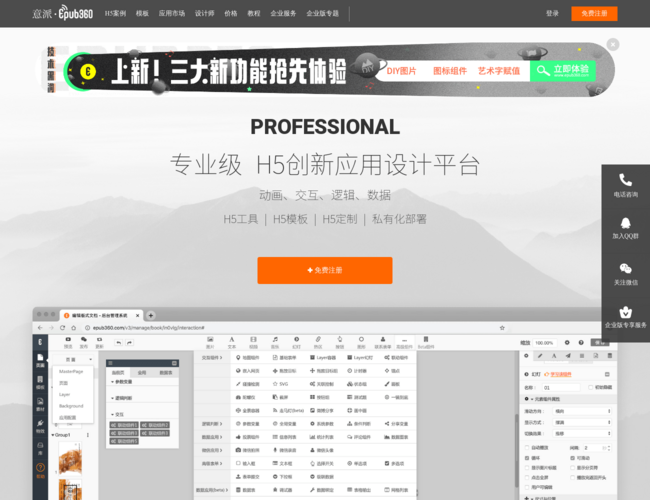Toggle the 初始隐藏 checkbox next to name field

(x=590, y=387)
